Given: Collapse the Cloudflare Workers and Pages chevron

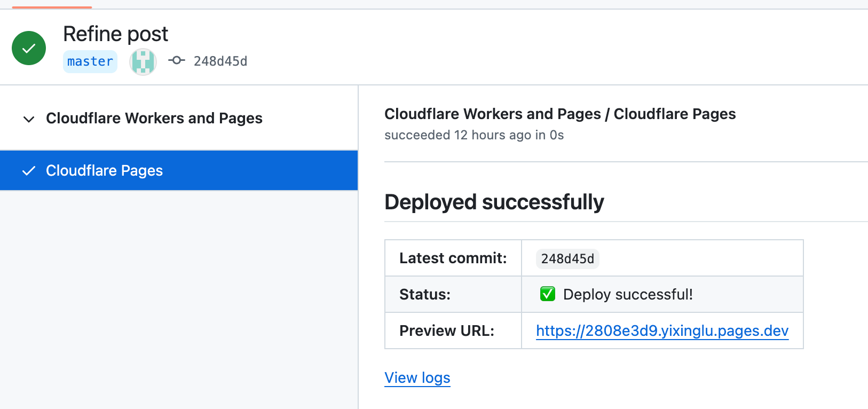Looking at the screenshot, I should [x=29, y=119].
